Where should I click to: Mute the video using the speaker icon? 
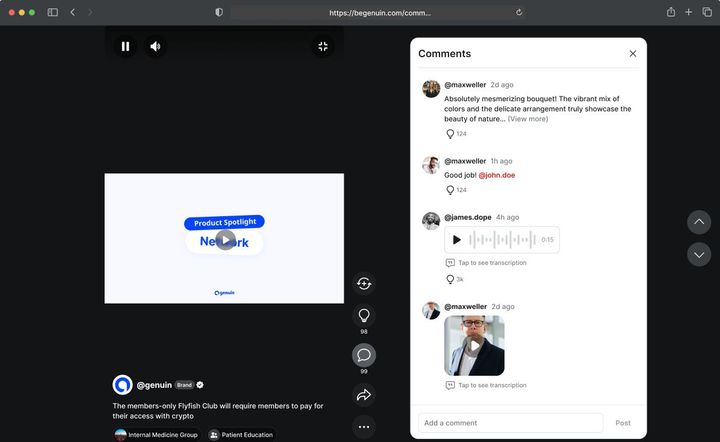[156, 46]
